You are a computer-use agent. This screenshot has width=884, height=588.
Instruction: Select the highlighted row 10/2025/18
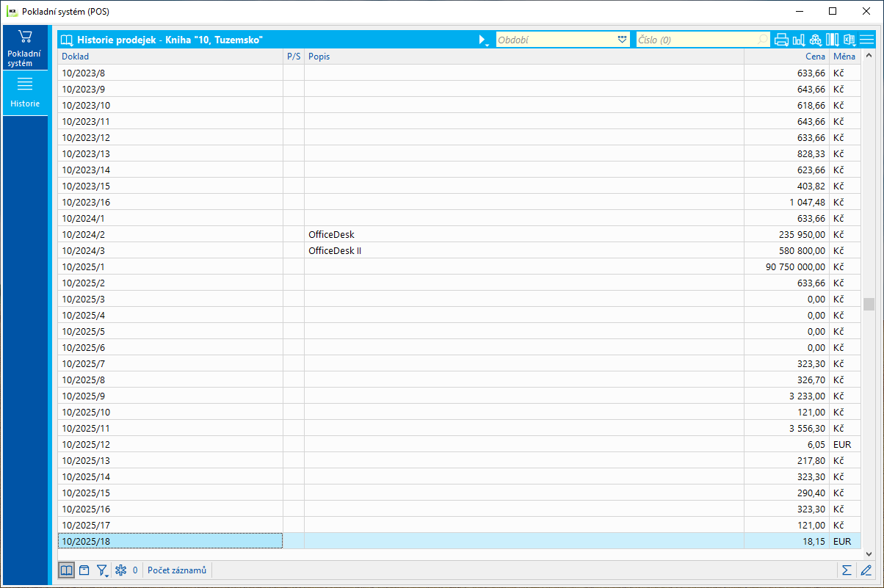point(459,541)
